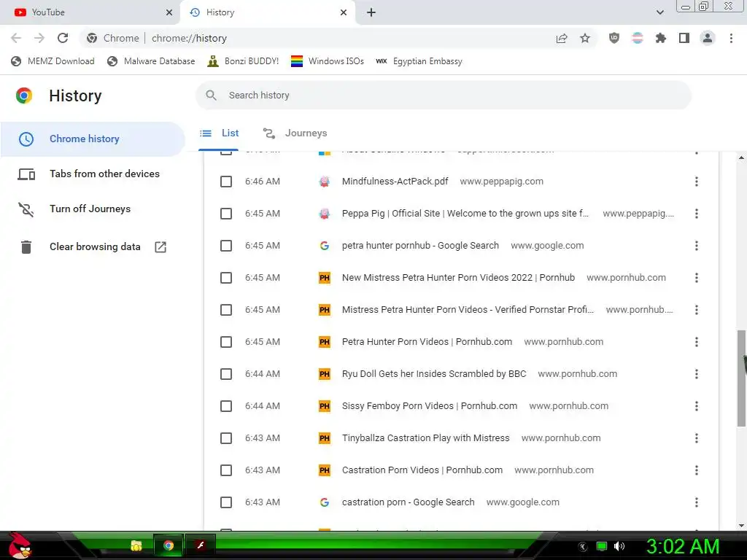
Task: Switch to the Journeys view tab
Action: 295,133
